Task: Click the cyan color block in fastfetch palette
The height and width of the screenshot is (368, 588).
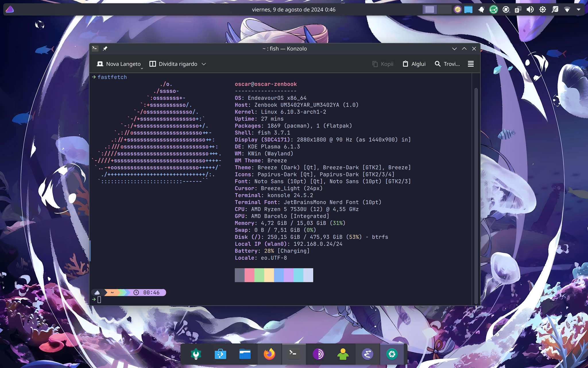Action: (x=298, y=275)
